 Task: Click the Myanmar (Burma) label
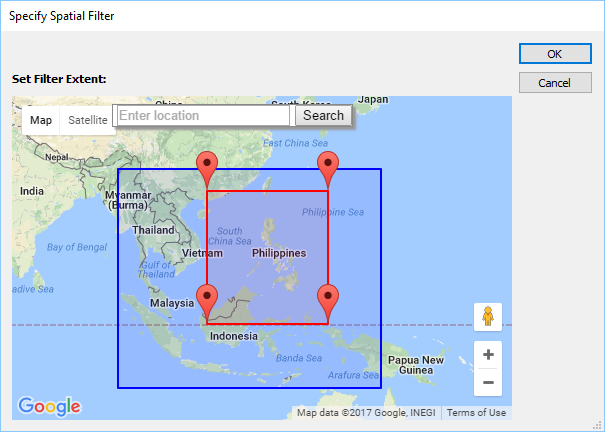pos(128,200)
